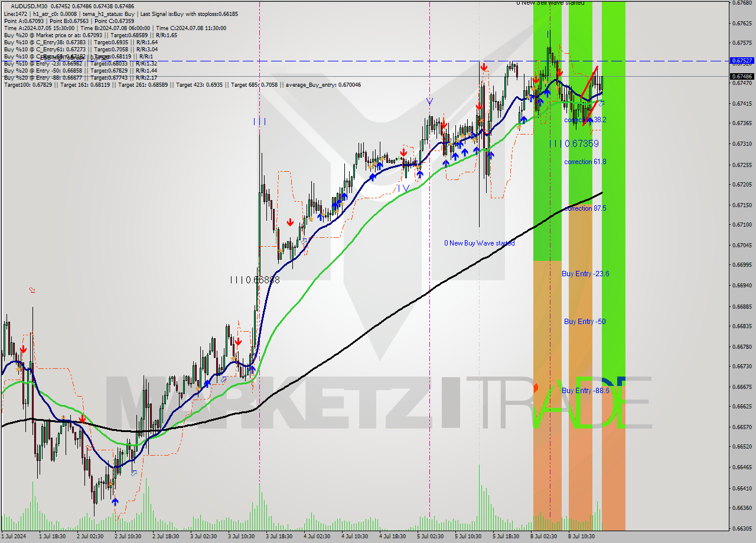This screenshot has width=756, height=543.
Task: Select the 'Point A:0.67093' header line
Action: 69,21
